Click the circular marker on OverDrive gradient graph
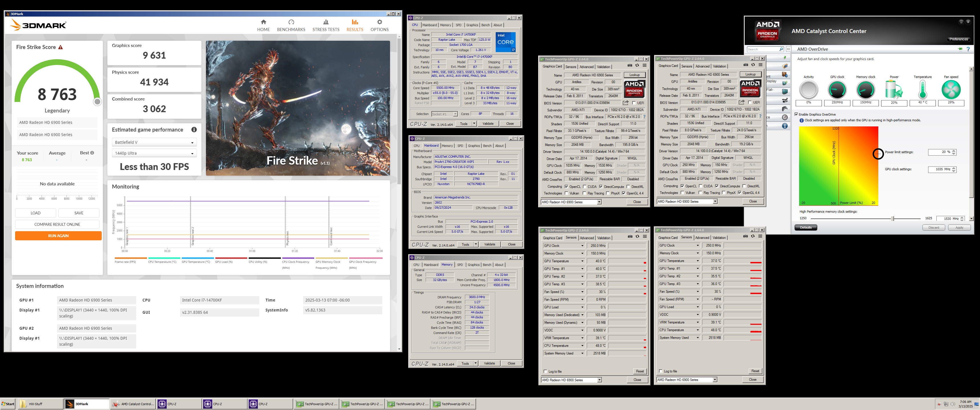 click(878, 154)
